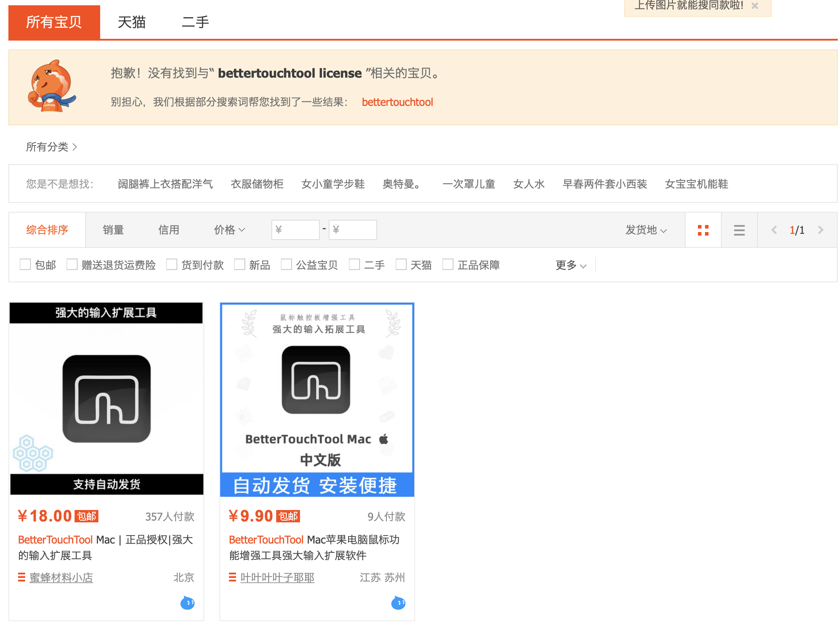This screenshot has width=840, height=630.
Task: Click 包邮 badge on ¥9.90 item
Action: 288,516
